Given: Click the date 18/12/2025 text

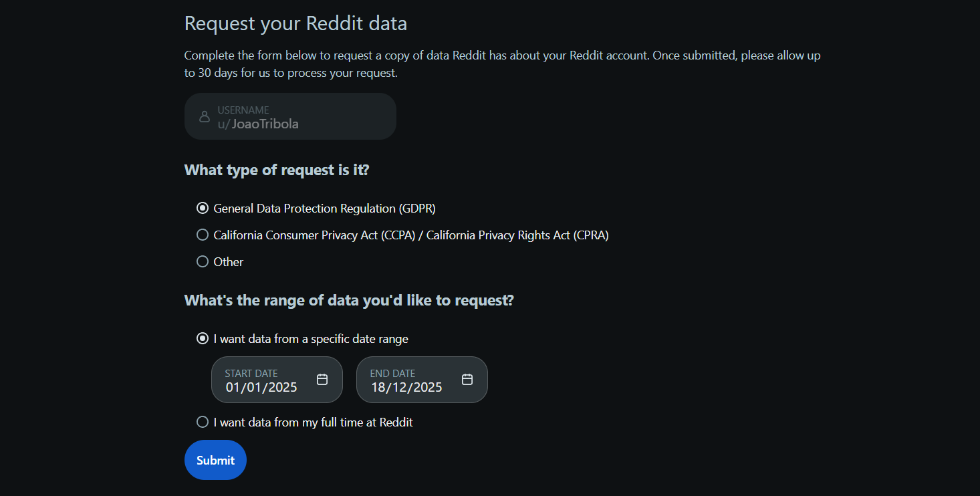Looking at the screenshot, I should [x=406, y=388].
